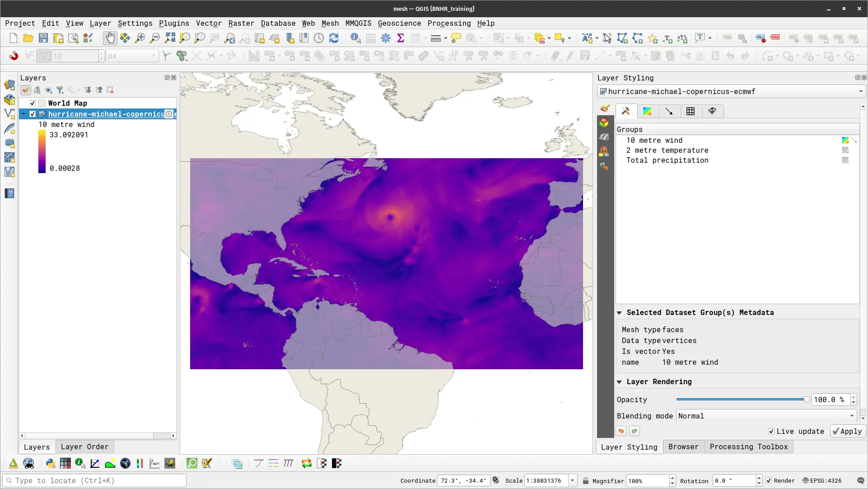This screenshot has height=489, width=868.
Task: Click the Identify Features tool
Action: (x=356, y=38)
